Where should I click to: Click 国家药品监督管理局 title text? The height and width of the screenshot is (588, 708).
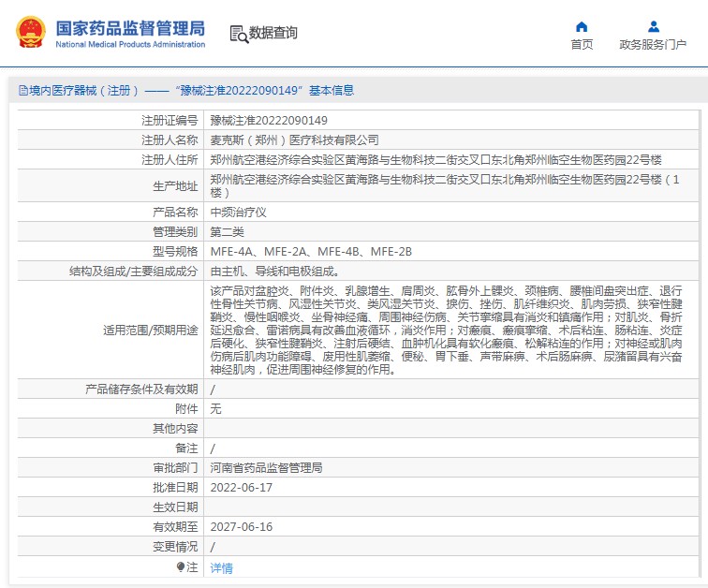tap(130, 28)
